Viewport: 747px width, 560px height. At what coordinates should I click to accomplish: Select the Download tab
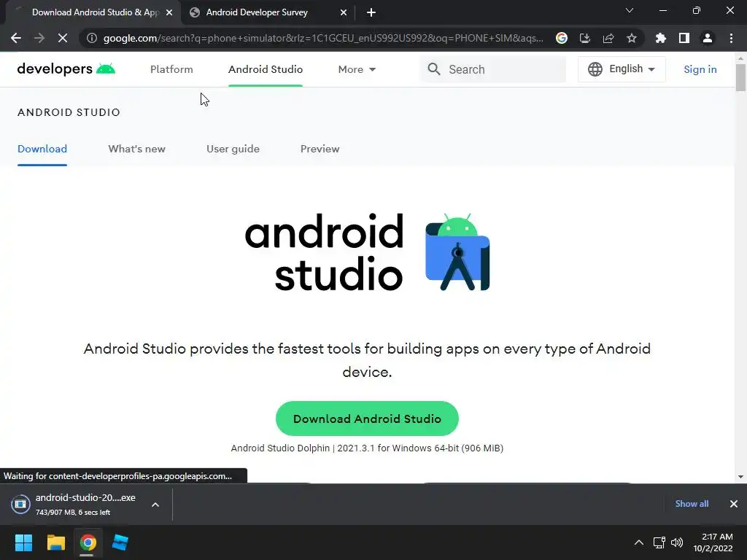[42, 149]
